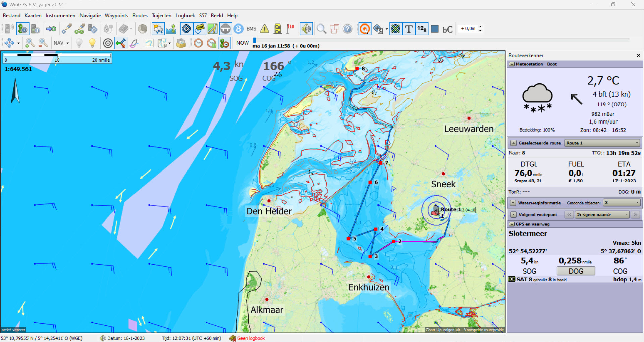Toggle depth numbers display (12 8 icon)
Image resolution: width=644 pixels, height=342 pixels.
[x=422, y=29]
